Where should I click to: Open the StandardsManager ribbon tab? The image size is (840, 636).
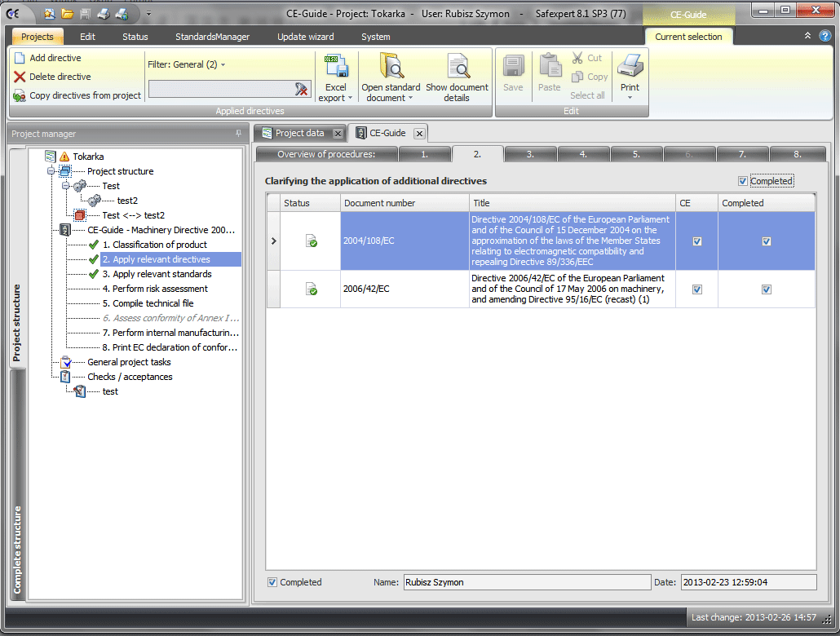coord(212,37)
